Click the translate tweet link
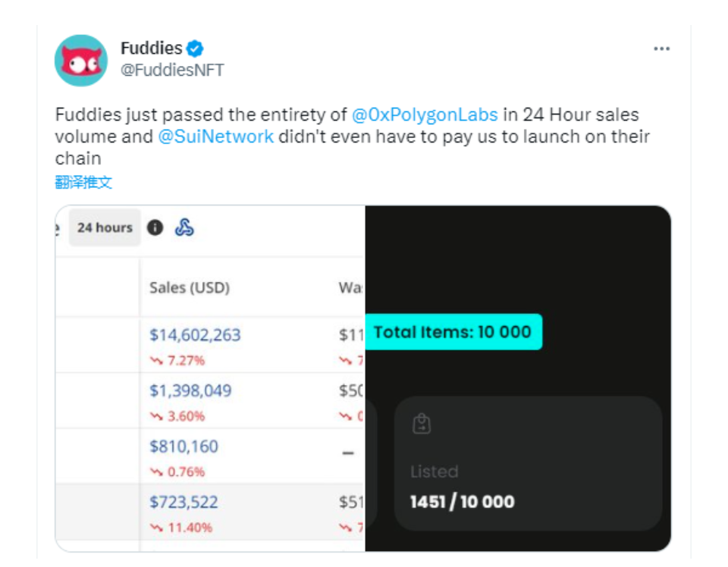Image resolution: width=728 pixels, height=567 pixels. (83, 182)
